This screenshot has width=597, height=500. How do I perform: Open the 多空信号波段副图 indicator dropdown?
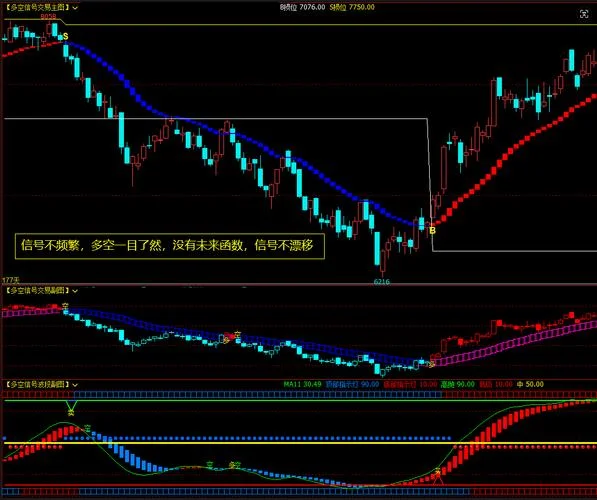tap(75, 385)
